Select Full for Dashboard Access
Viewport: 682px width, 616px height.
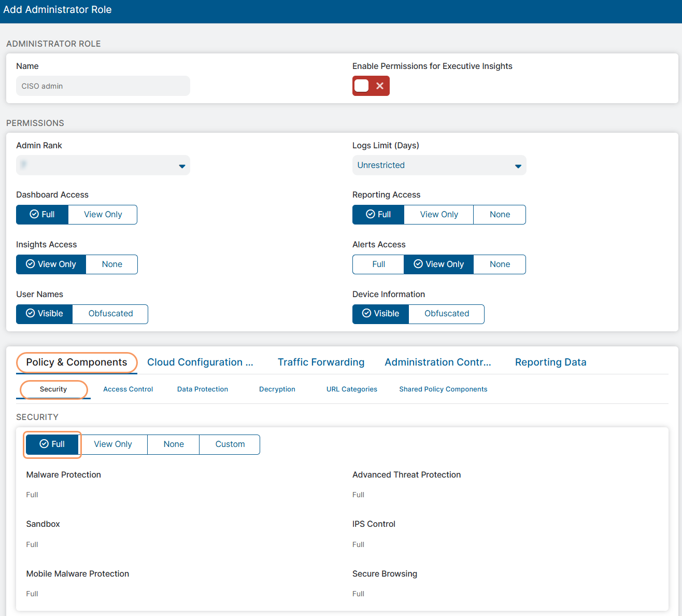[x=42, y=215]
